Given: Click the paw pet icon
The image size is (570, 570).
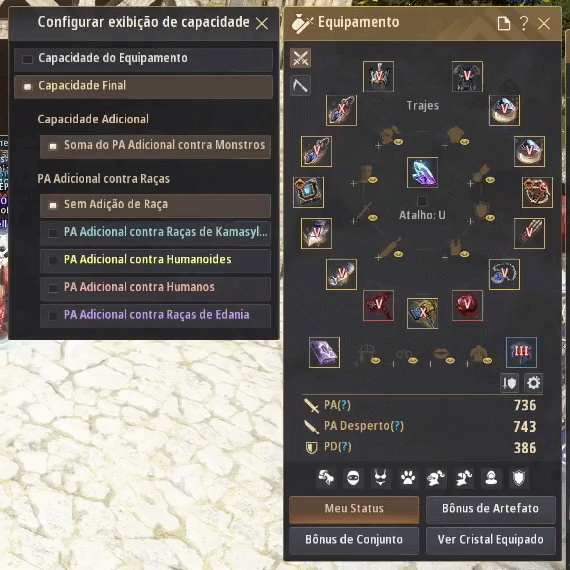Looking at the screenshot, I should [x=408, y=478].
